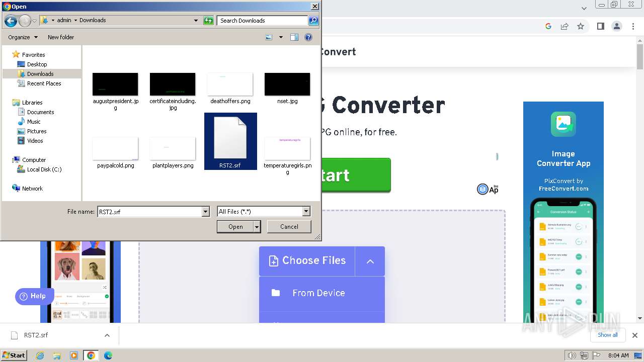The height and width of the screenshot is (362, 644).
Task: Open dialog Help icon
Action: tap(308, 37)
